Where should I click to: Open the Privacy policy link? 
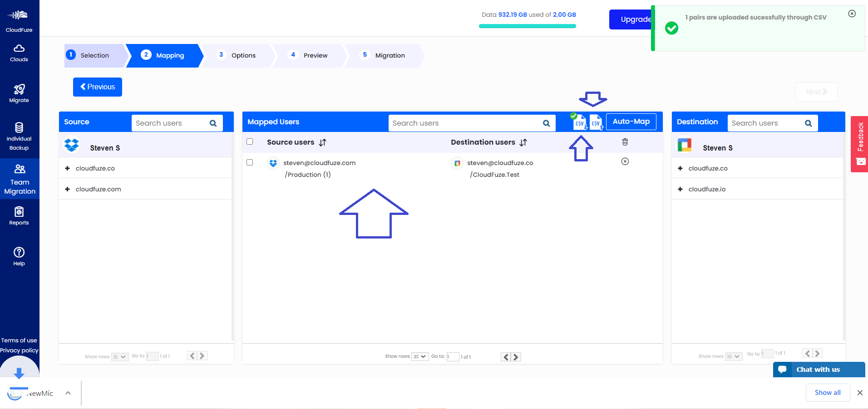[19, 350]
